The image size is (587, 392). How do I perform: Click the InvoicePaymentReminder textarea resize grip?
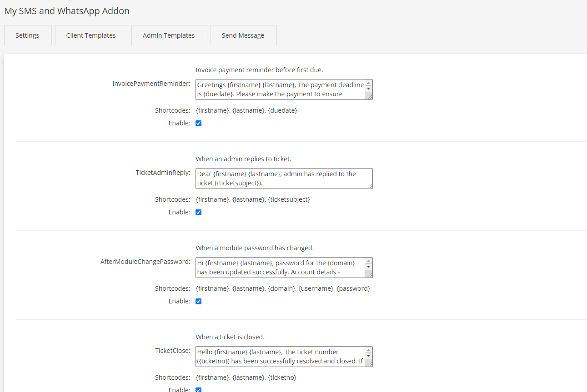(x=369, y=96)
